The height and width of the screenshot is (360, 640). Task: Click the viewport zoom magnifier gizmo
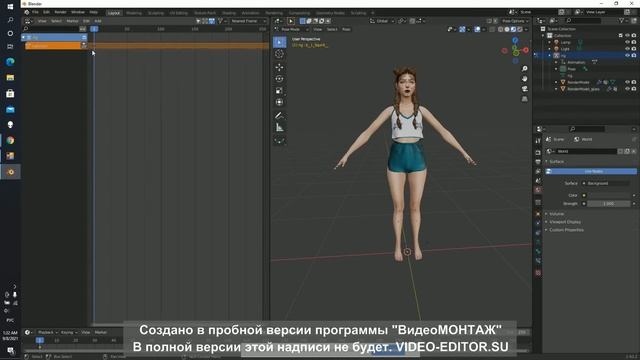(x=524, y=69)
